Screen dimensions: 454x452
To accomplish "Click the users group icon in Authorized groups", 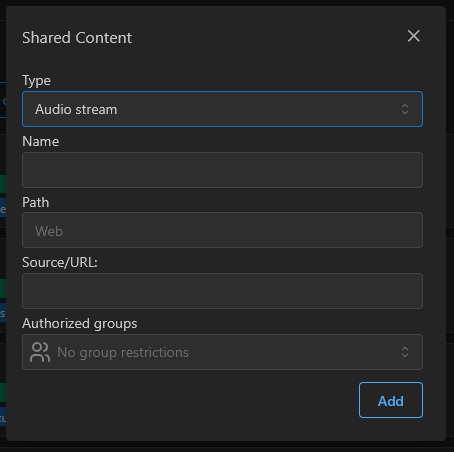I will [x=40, y=352].
